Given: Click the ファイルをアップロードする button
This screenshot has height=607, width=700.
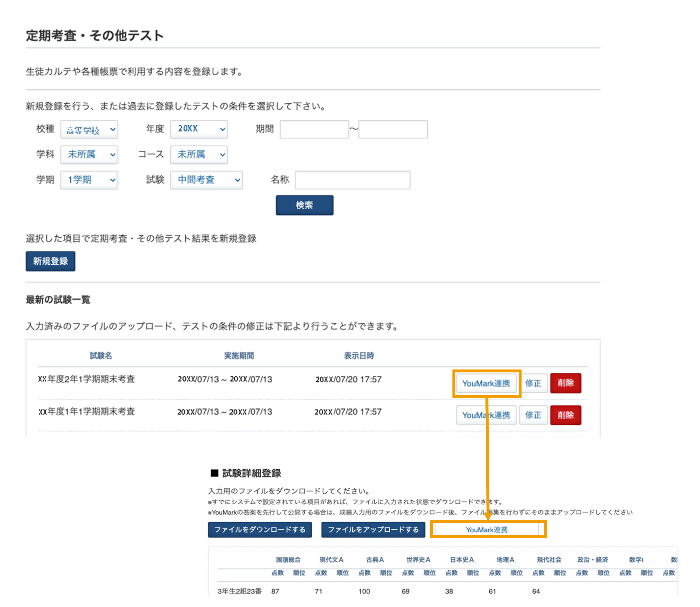Looking at the screenshot, I should [x=374, y=530].
